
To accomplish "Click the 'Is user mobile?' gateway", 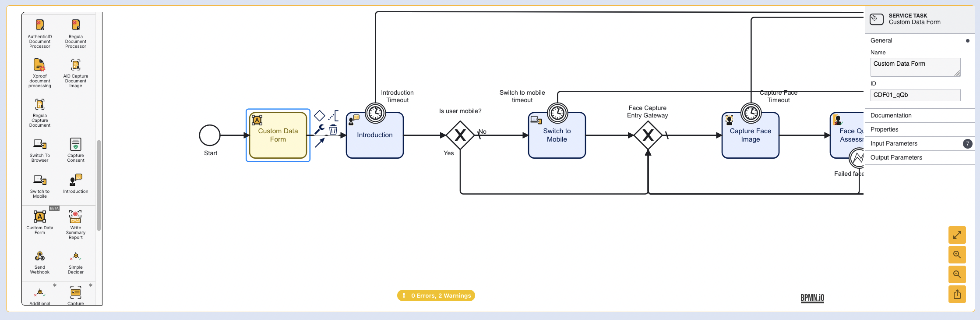I will [x=460, y=135].
